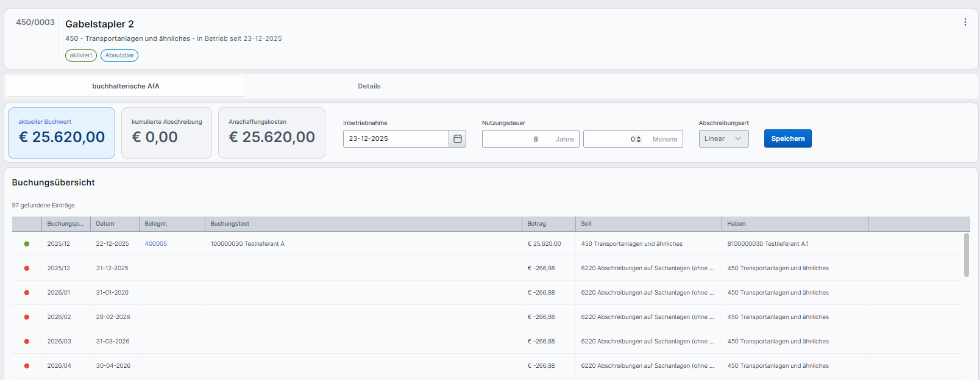Adjust the Monate stepper arrows
Viewport: 980px width, 380px height.
tap(639, 139)
